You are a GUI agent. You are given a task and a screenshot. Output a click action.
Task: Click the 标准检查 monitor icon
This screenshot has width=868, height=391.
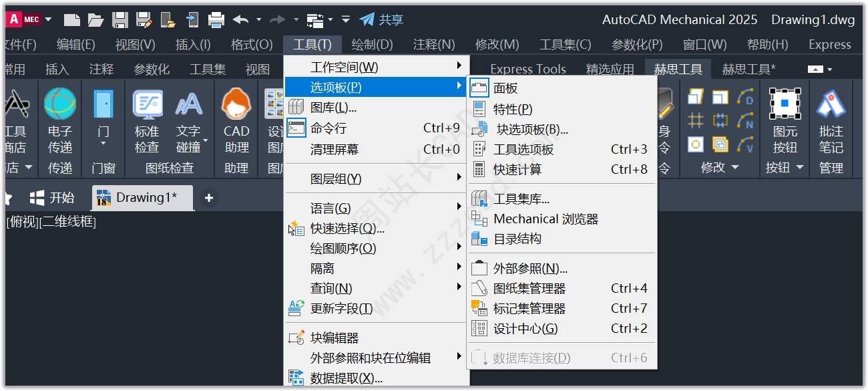[148, 104]
